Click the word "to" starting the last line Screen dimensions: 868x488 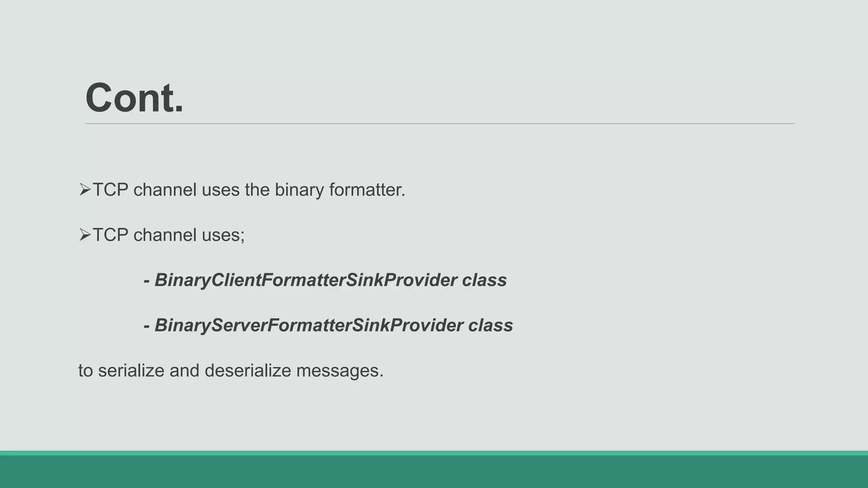[x=86, y=371]
